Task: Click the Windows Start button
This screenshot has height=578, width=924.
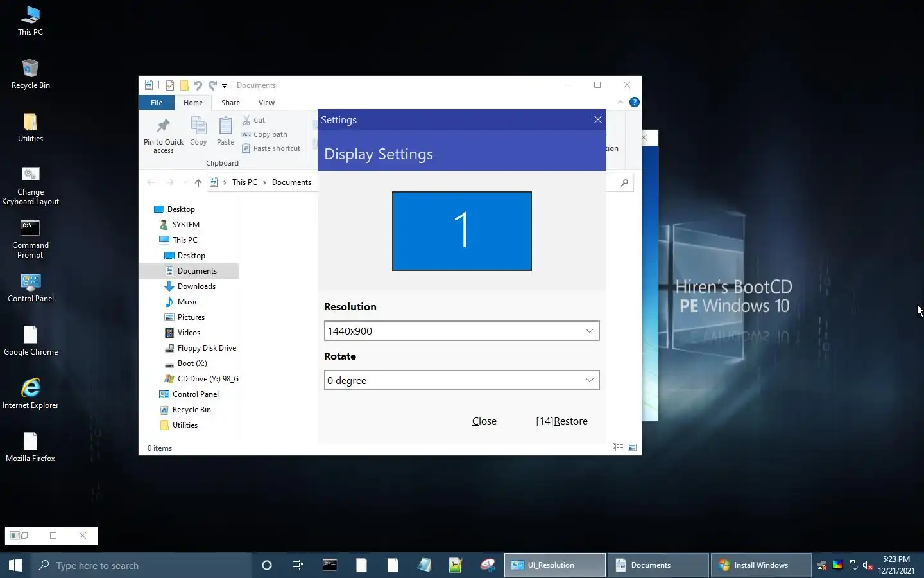Action: click(x=15, y=565)
